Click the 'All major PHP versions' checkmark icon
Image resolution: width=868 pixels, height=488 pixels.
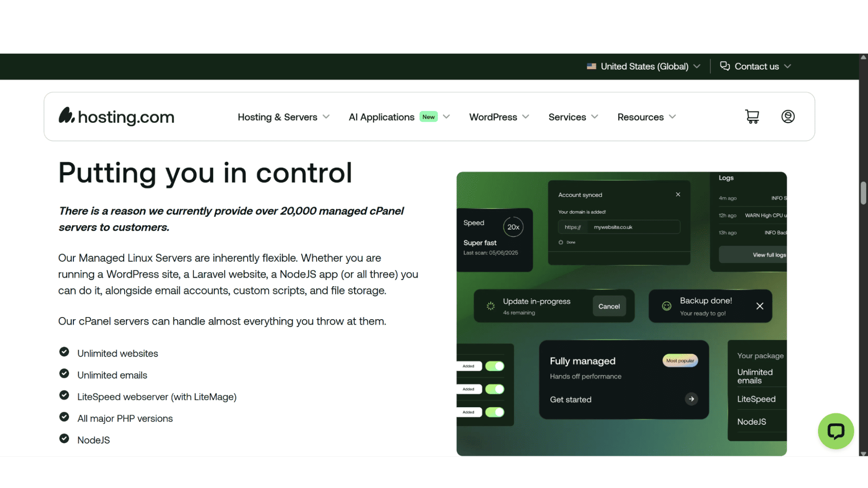click(64, 417)
